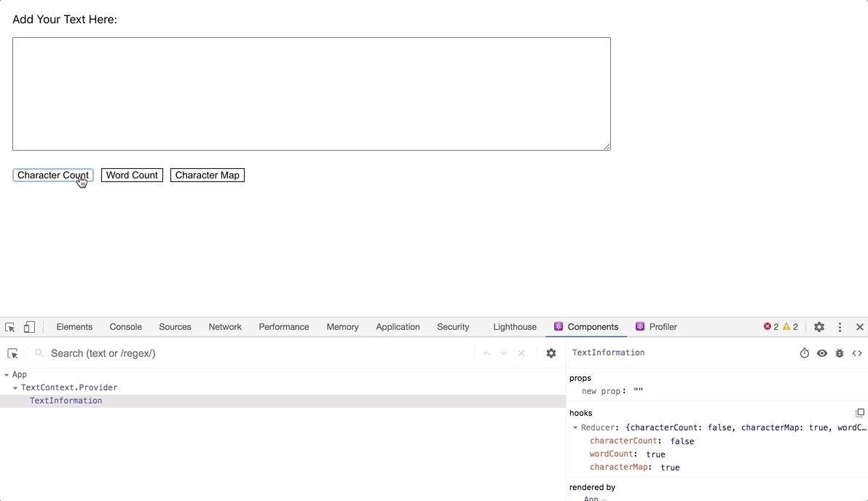This screenshot has height=501, width=868.
Task: Click the bug icon to log component data
Action: 840,353
